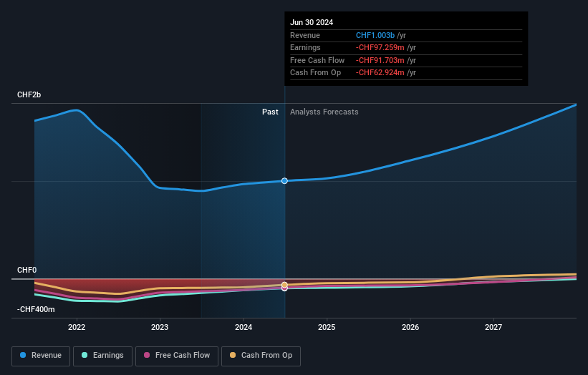The height and width of the screenshot is (375, 588).
Task: Click the pink Free Cash Flow legend dot
Action: click(147, 355)
